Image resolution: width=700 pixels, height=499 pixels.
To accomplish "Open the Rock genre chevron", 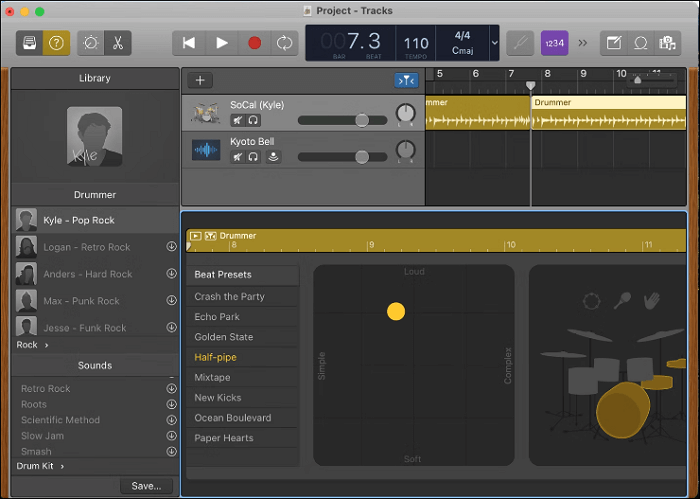I will (x=46, y=345).
